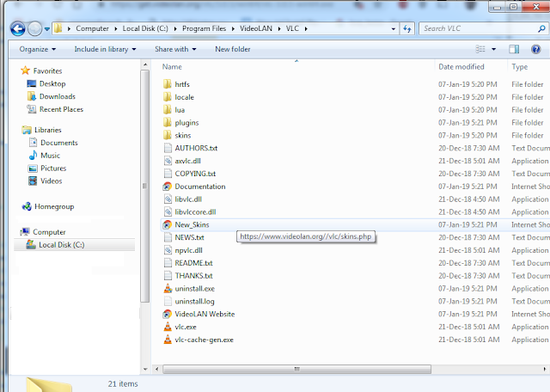
Task: Open Help with the question mark icon
Action: (535, 49)
